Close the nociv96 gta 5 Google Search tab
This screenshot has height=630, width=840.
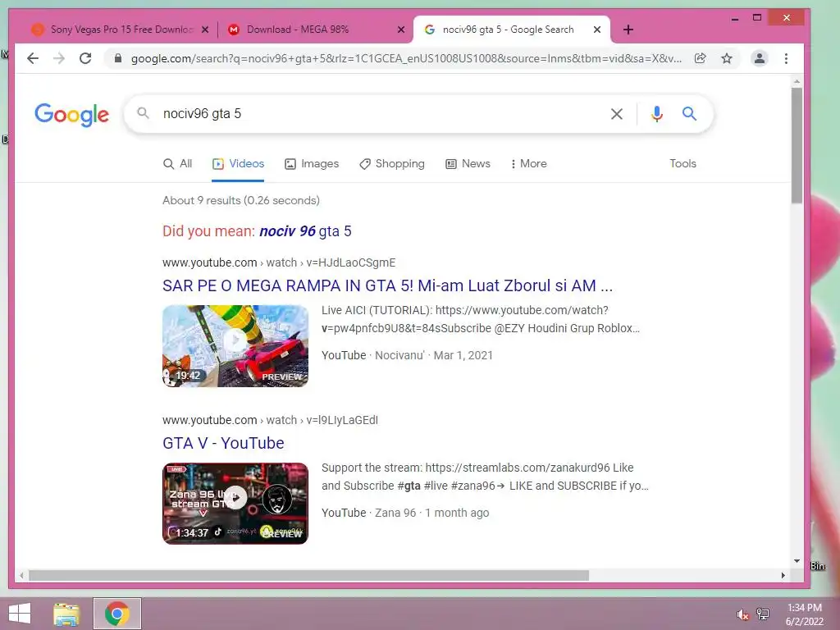[597, 30]
